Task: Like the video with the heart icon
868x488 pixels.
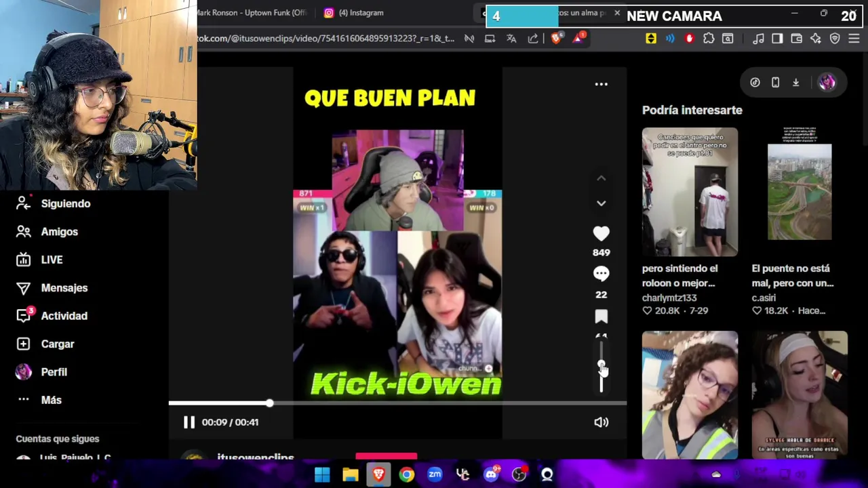Action: (x=601, y=233)
